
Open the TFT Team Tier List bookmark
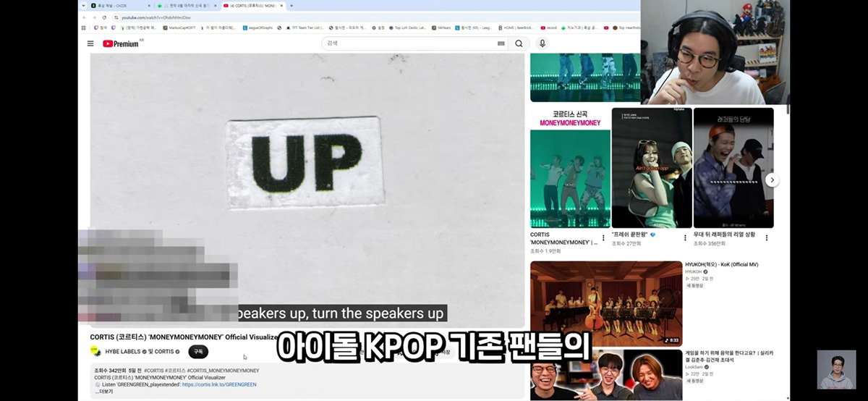[x=306, y=28]
